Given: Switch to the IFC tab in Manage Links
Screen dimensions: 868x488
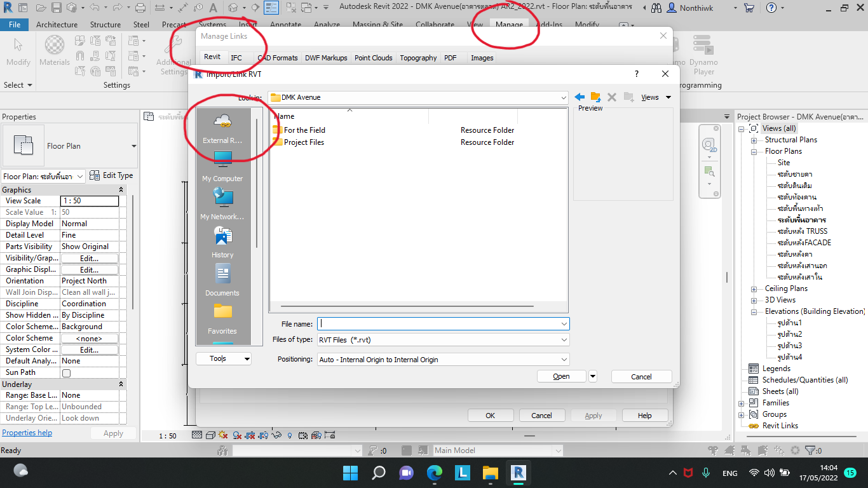Looking at the screenshot, I should coord(236,58).
